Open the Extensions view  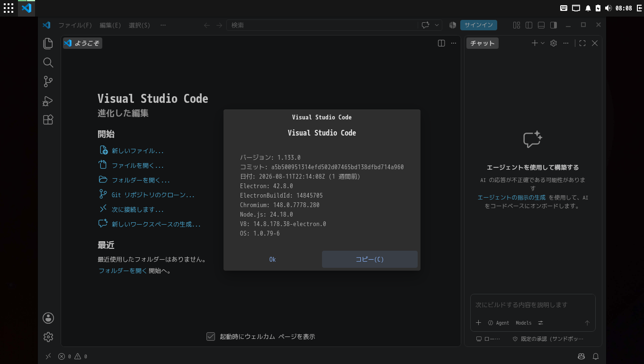(48, 119)
